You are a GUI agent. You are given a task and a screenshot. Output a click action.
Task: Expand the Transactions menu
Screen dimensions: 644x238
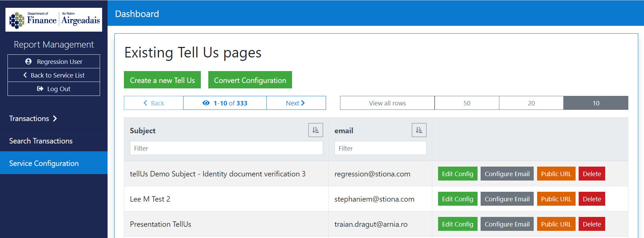point(33,118)
